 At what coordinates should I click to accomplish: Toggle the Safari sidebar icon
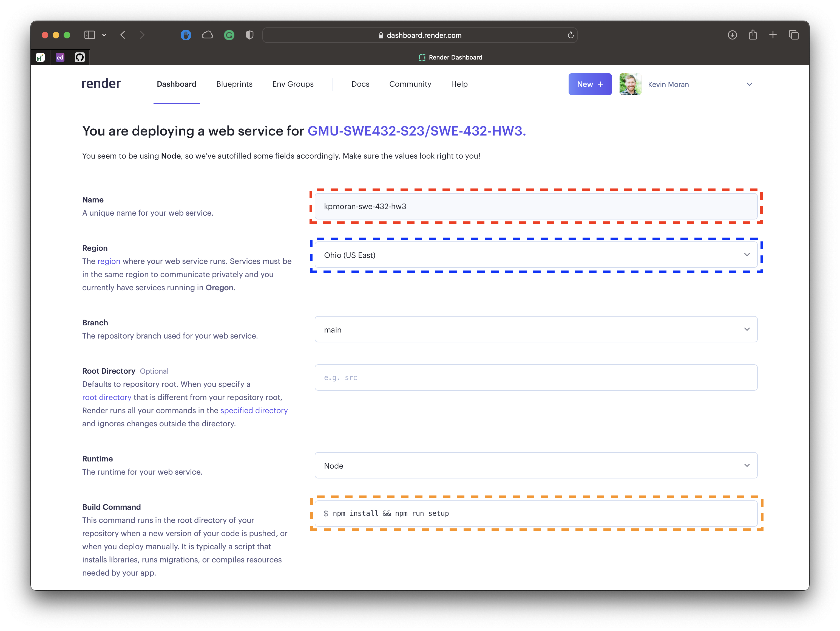89,35
